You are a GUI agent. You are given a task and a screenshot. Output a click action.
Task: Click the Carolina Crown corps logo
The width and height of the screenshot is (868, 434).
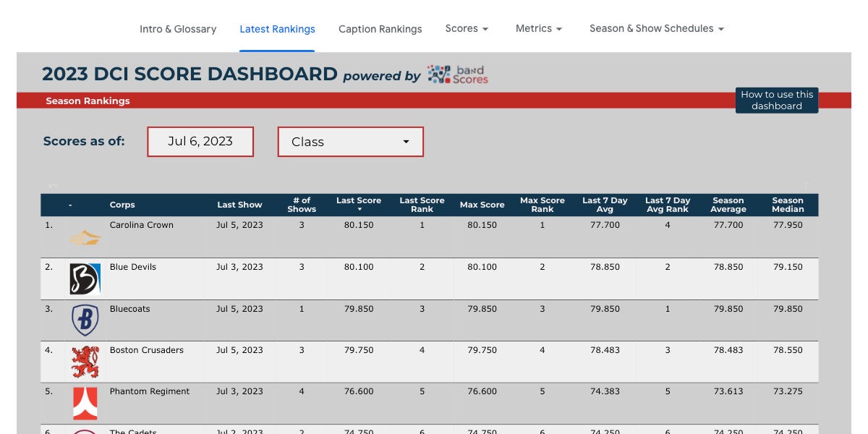(x=85, y=237)
